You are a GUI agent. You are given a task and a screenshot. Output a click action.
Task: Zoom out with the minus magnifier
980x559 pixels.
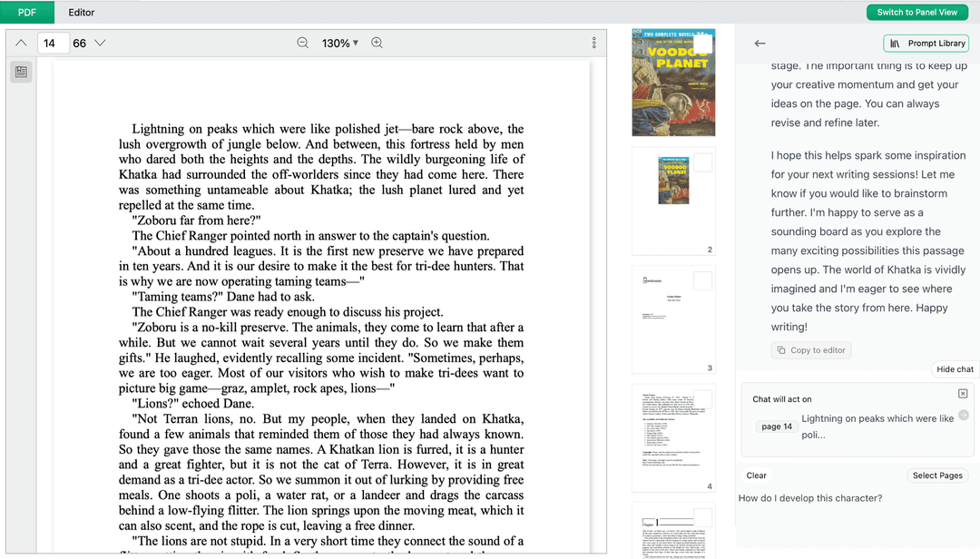[303, 43]
